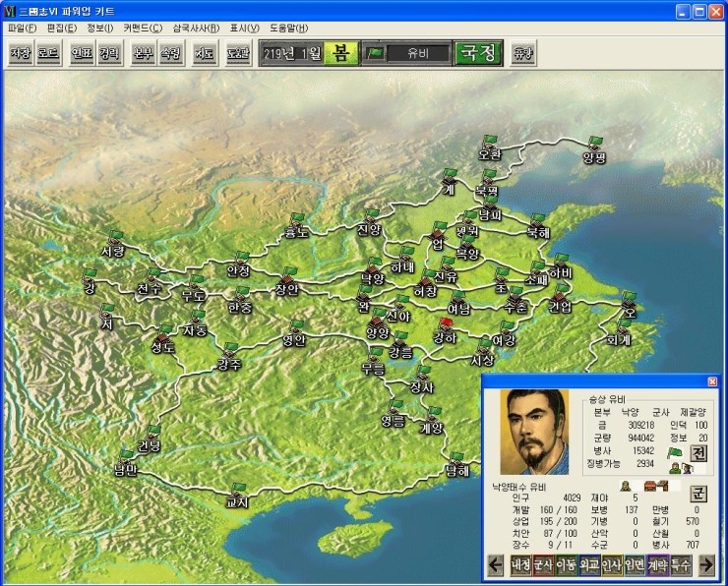This screenshot has height=586, width=728.
Task: Click the 지도 map toolbar button
Action: pyautogui.click(x=205, y=53)
